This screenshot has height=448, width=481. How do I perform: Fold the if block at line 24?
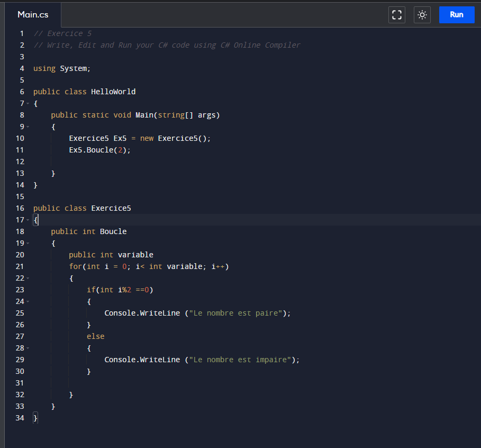point(28,301)
